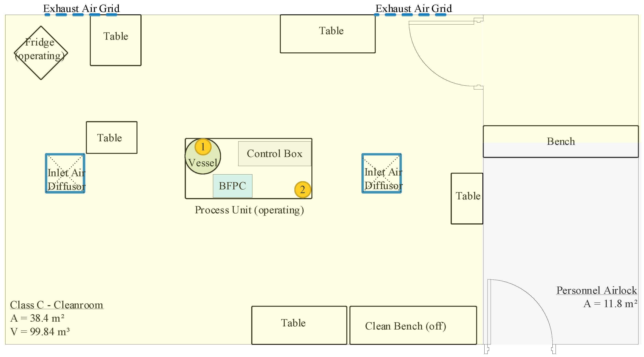Click the Table beside the fridge
Image resolution: width=644 pixels, height=357 pixels.
(116, 40)
